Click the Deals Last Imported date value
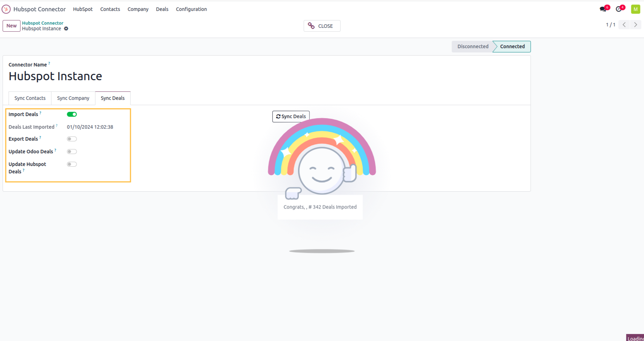The image size is (644, 341). 90,127
